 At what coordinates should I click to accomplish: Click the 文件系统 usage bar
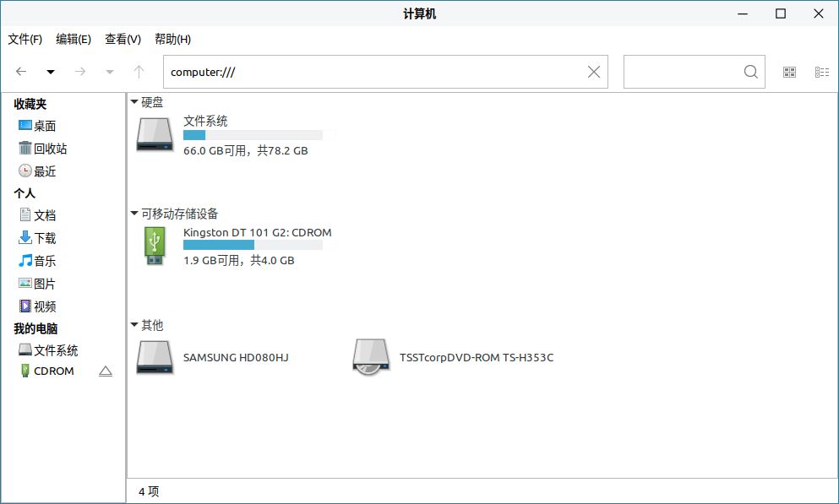pos(253,135)
